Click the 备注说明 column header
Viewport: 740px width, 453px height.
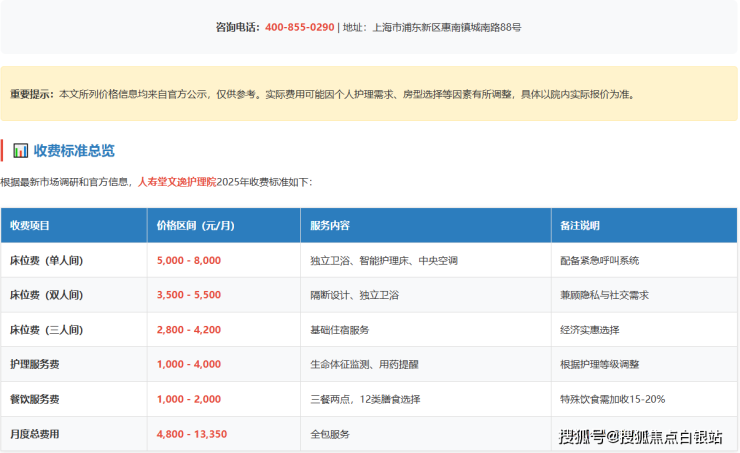[x=580, y=225]
